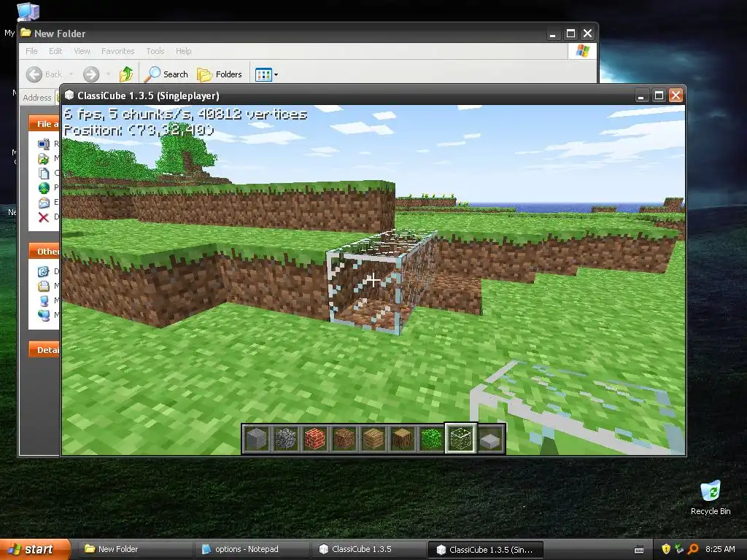Close the ClassiCube Singleplayer window
Viewport: 747px width, 560px height.
click(676, 96)
